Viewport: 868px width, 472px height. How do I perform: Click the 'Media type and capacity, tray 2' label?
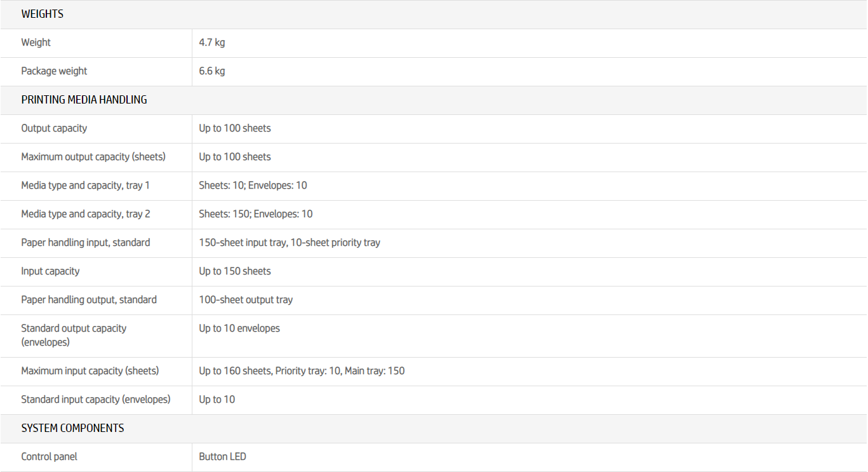[86, 214]
